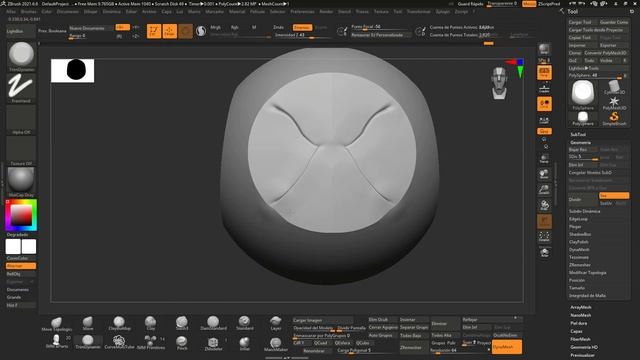
Task: Select the CurveMultiTube brush
Action: (119, 342)
